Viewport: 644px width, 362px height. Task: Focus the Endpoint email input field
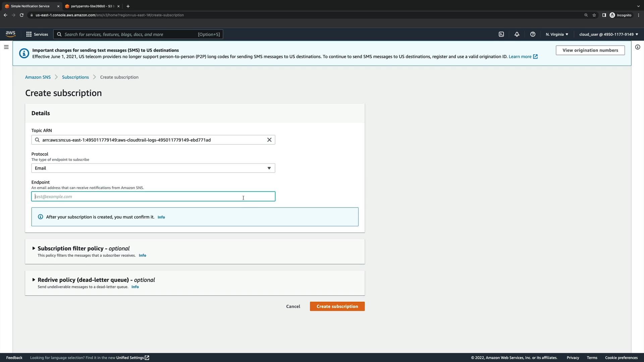153,196
